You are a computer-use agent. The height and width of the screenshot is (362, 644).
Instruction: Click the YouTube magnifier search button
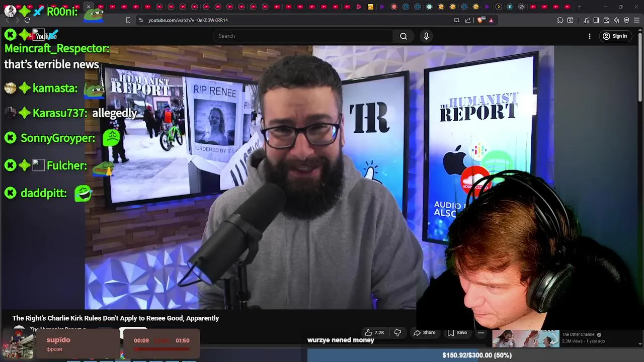coord(404,36)
